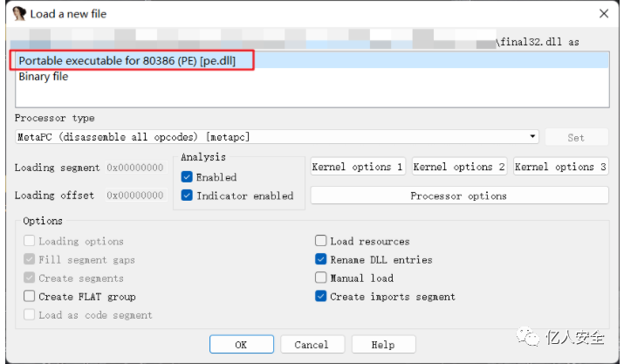Image resolution: width=624 pixels, height=364 pixels.
Task: Toggle the Create segments checkbox
Action: click(29, 278)
